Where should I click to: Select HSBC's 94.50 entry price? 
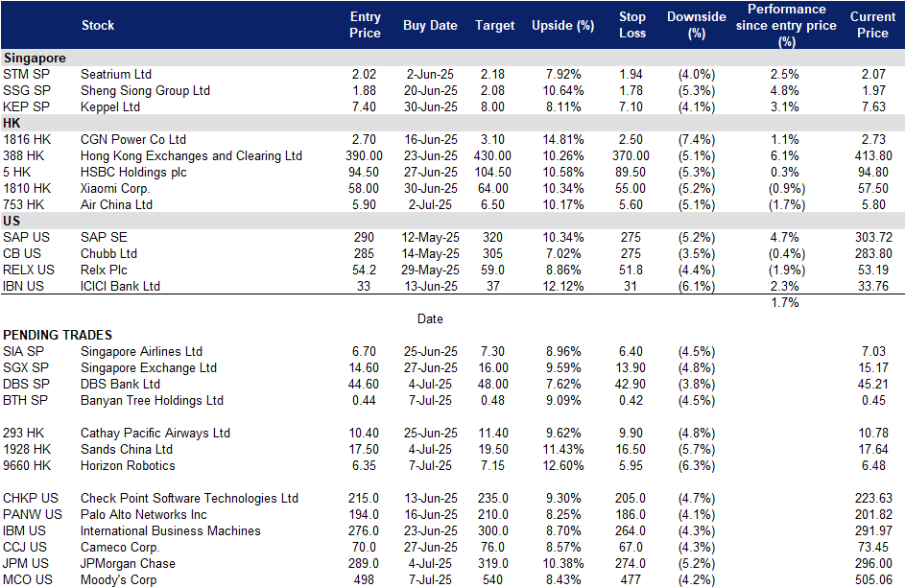tap(364, 172)
